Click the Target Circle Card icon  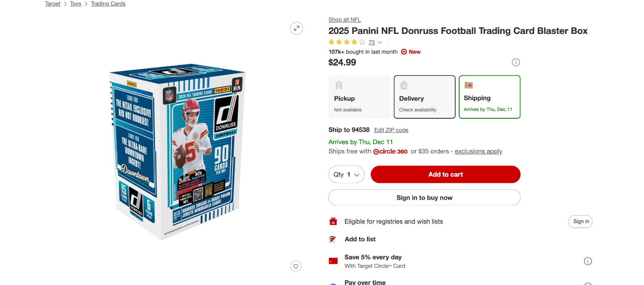[333, 261]
